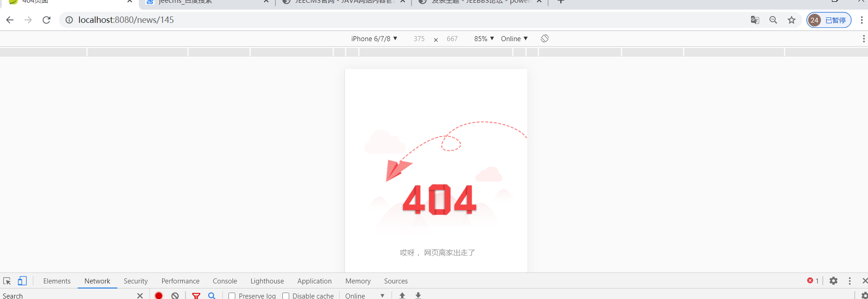Switch to the Sources tab
Image resolution: width=868 pixels, height=299 pixels.
click(x=396, y=281)
